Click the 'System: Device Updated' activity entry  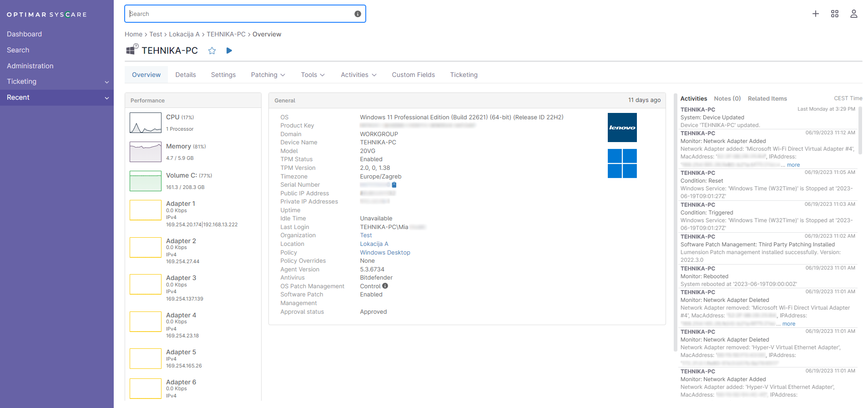pyautogui.click(x=712, y=117)
